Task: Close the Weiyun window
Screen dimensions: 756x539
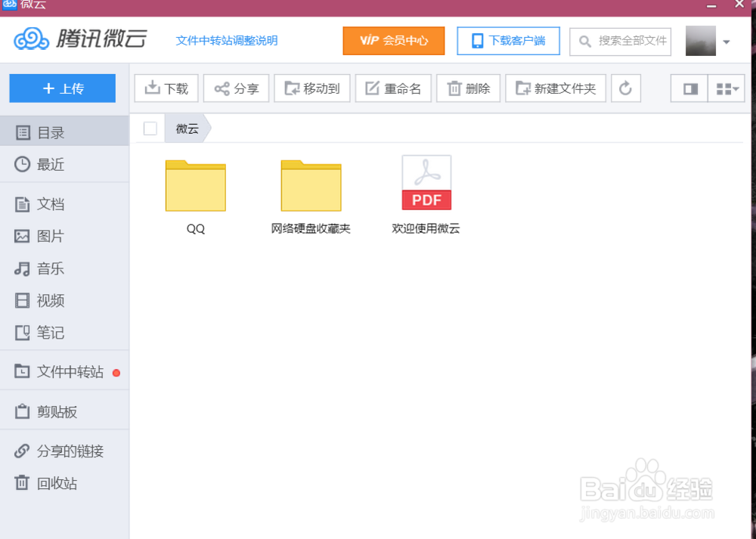Action: [739, 5]
